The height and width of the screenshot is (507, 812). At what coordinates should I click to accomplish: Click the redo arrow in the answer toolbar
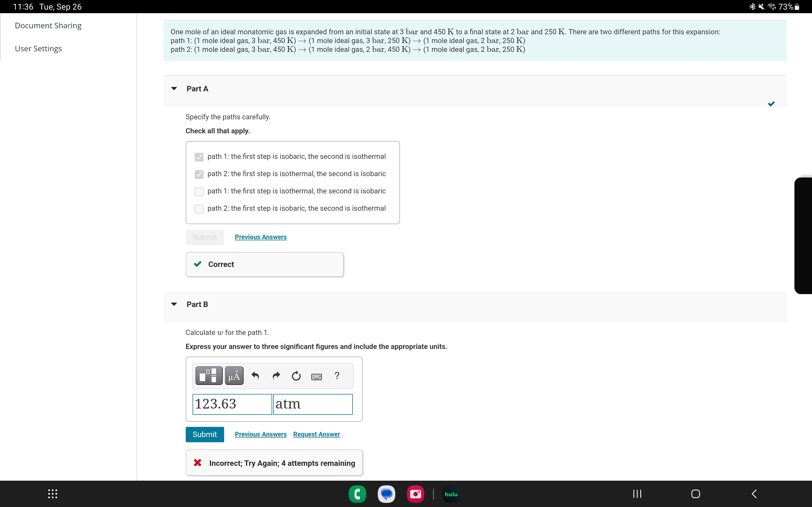click(x=276, y=376)
